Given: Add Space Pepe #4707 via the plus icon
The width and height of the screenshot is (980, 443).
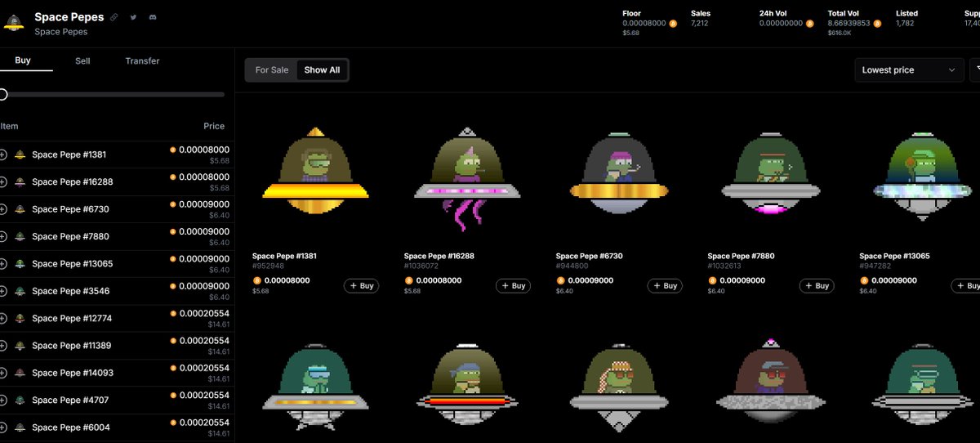Looking at the screenshot, I should point(3,400).
